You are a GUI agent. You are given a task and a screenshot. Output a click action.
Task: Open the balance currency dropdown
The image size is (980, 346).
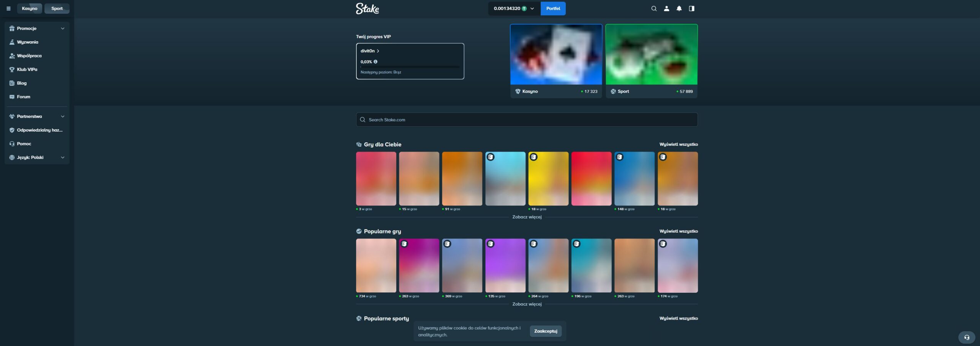(x=514, y=8)
